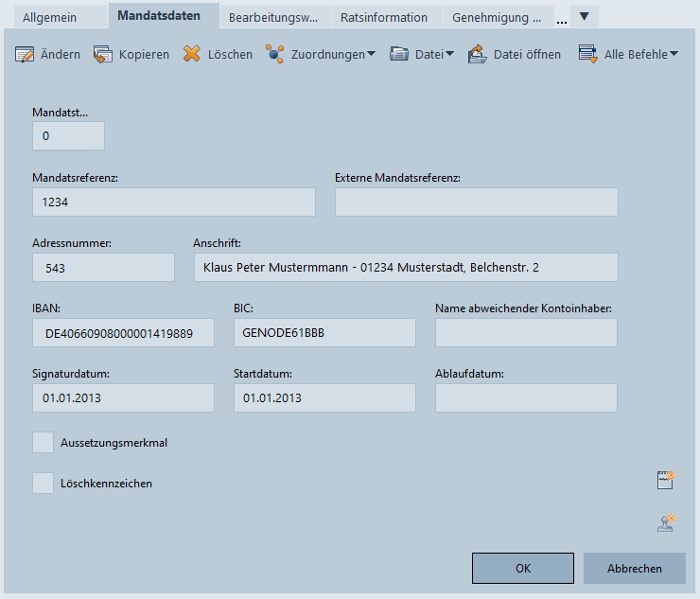The width and height of the screenshot is (700, 599).
Task: Open the Alle Befehle dropdown arrow
Action: click(674, 54)
